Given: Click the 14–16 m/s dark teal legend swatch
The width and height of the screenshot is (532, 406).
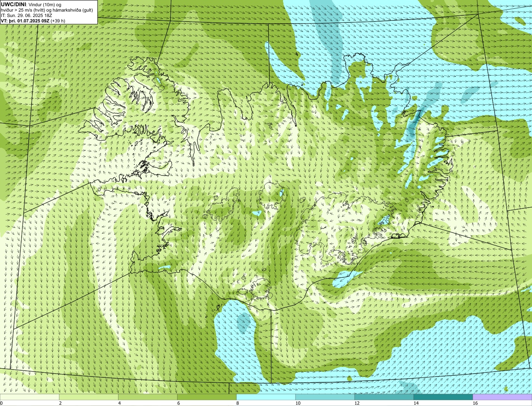Looking at the screenshot, I should [443, 397].
